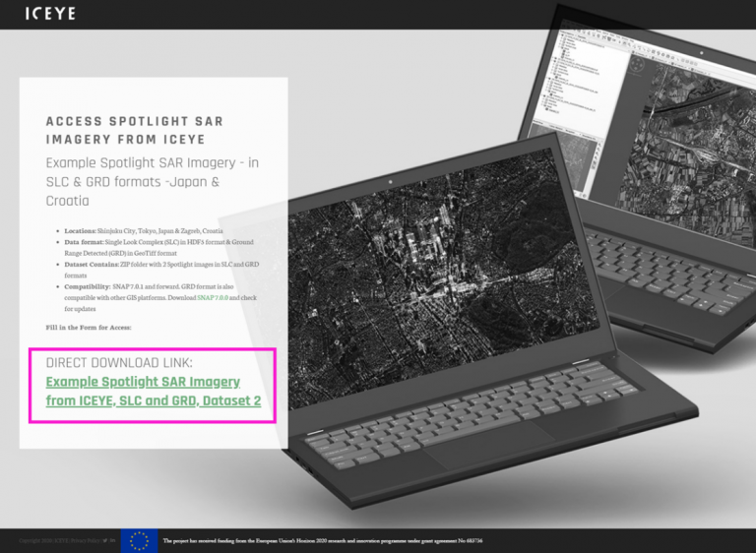Click the 'ACCESS SPOTLIGHT SAR IMAGERY FROM ICEYE' heading
756x553 pixels.
[x=135, y=130]
